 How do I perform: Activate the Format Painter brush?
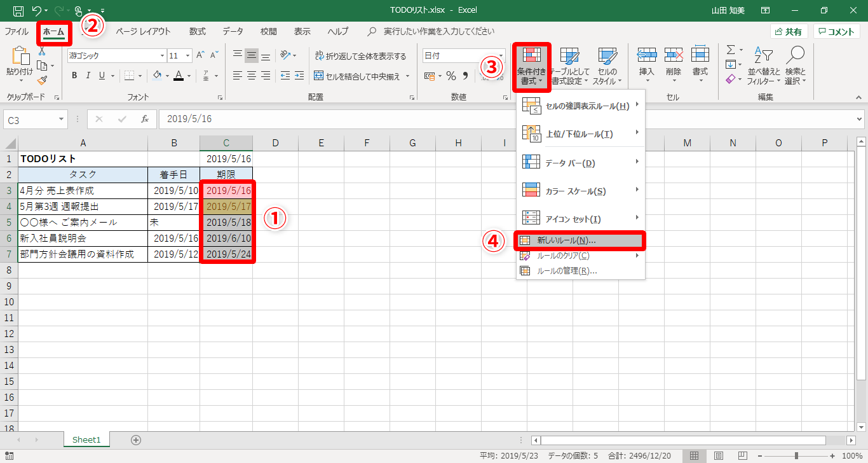pos(42,80)
